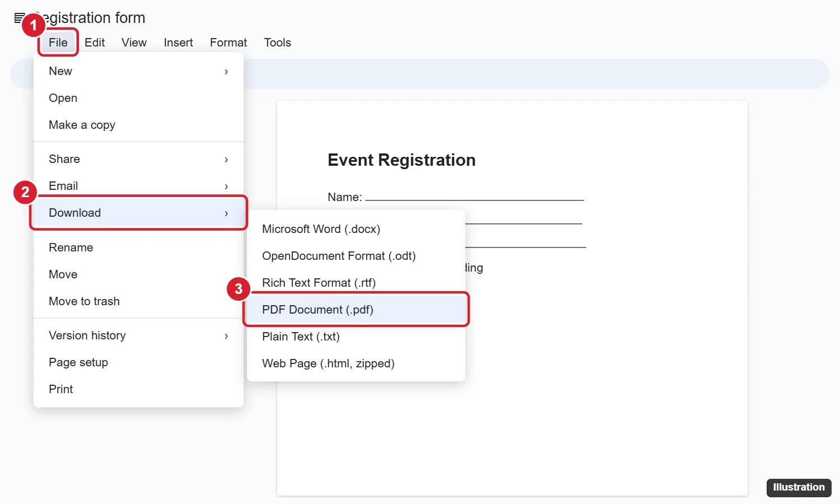Download as Web Page (.html, zipped)

[356, 363]
